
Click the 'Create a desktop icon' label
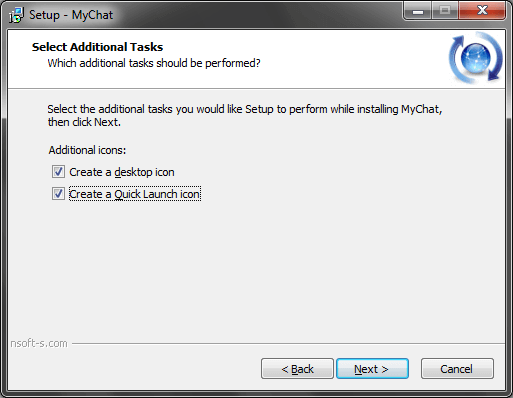[122, 172]
